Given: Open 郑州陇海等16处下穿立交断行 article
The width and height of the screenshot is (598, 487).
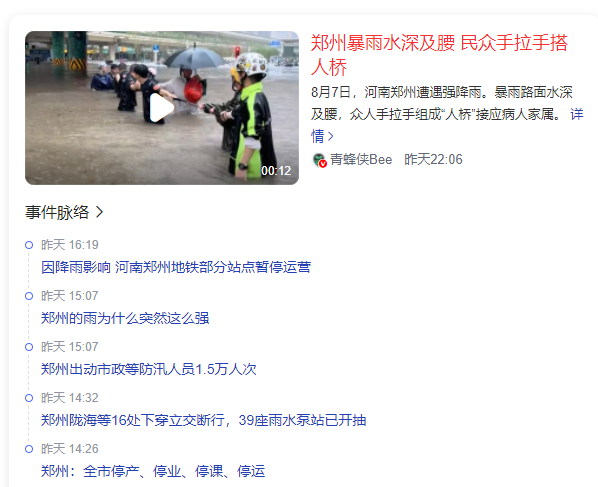Looking at the screenshot, I should pos(204,420).
